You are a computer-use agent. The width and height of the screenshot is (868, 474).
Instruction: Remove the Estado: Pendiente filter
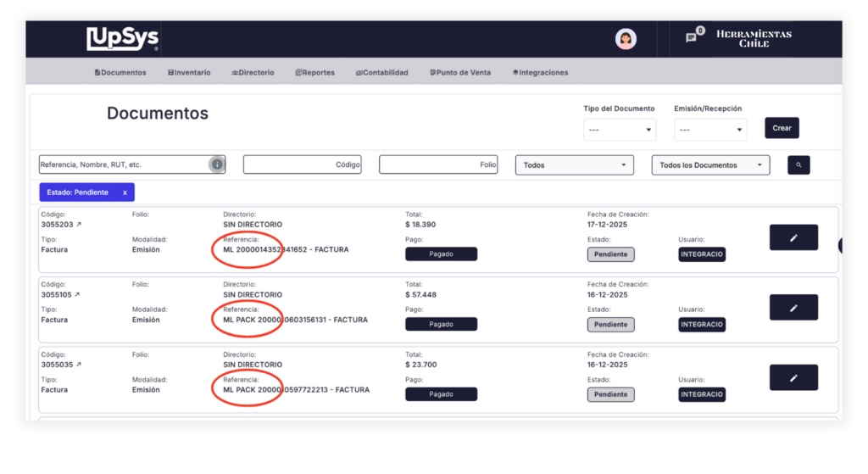pos(125,192)
